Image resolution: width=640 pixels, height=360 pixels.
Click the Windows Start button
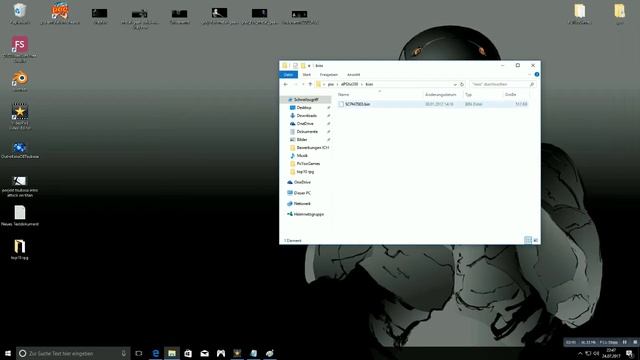(8, 353)
